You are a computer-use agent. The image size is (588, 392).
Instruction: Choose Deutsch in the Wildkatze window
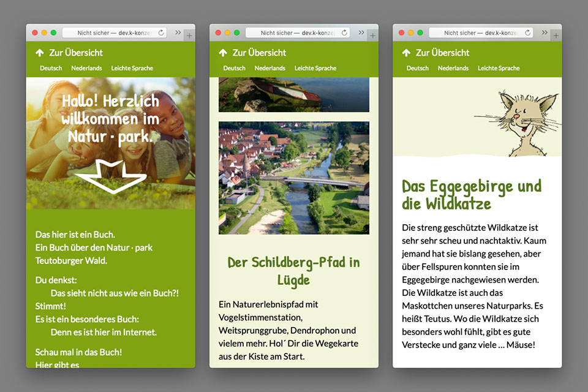coord(417,68)
